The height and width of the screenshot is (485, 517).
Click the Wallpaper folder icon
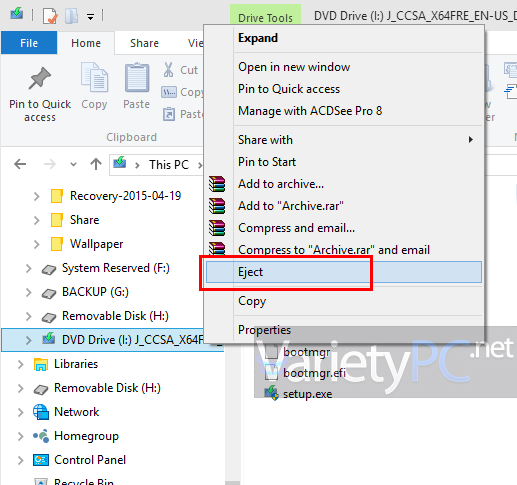[57, 244]
